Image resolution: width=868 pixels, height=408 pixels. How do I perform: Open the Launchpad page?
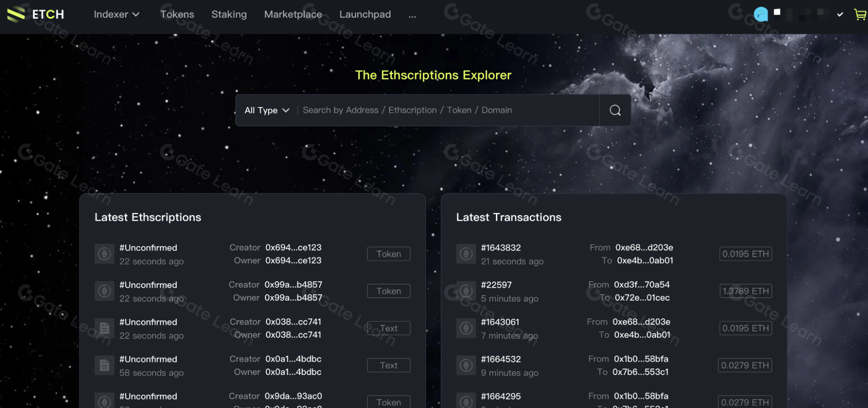365,14
